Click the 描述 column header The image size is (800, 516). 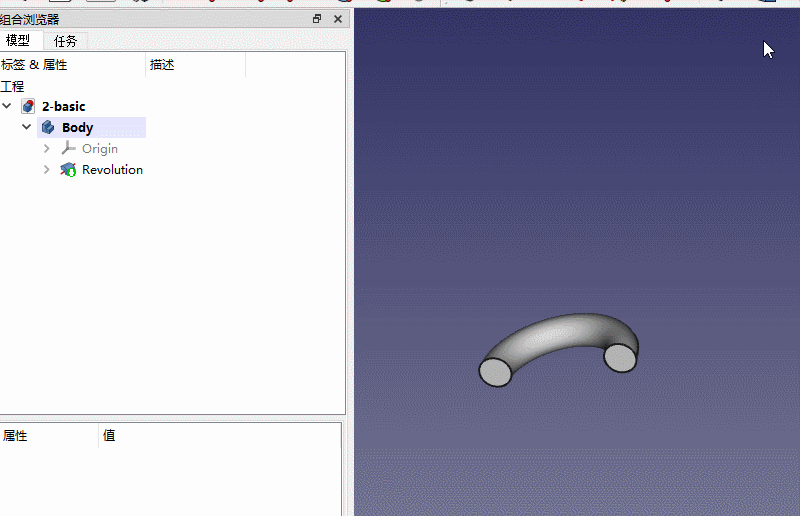click(x=162, y=65)
